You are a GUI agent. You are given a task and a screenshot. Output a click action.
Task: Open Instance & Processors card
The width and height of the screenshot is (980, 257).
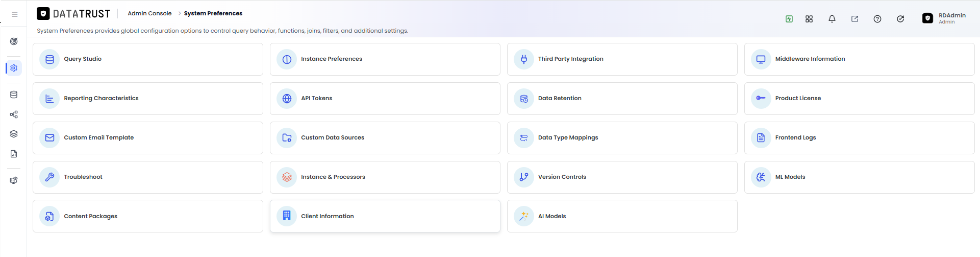385,177
